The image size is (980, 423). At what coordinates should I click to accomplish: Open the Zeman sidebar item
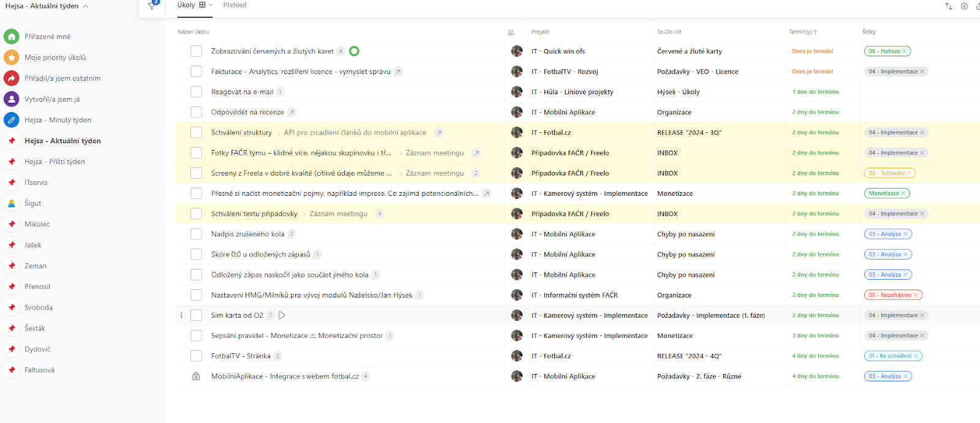pyautogui.click(x=36, y=266)
